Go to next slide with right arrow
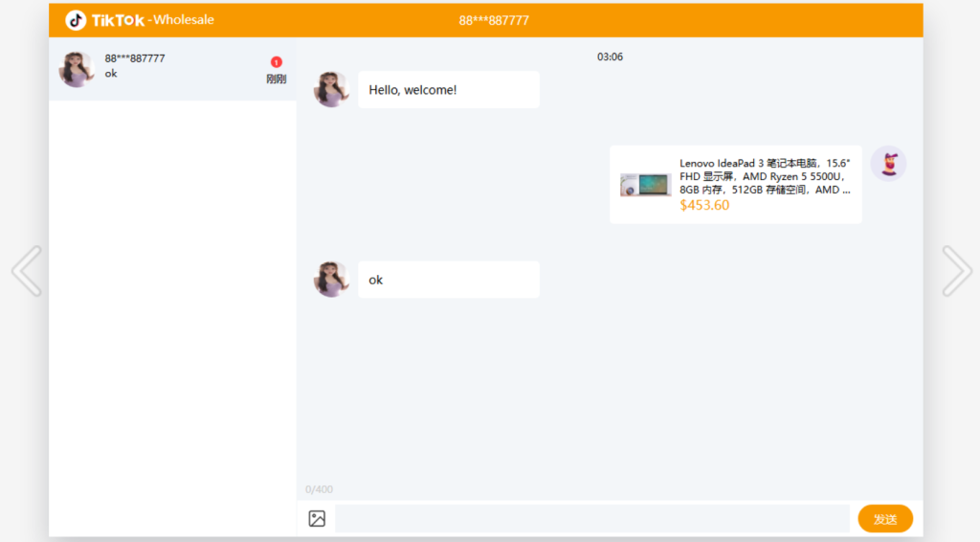 point(957,271)
